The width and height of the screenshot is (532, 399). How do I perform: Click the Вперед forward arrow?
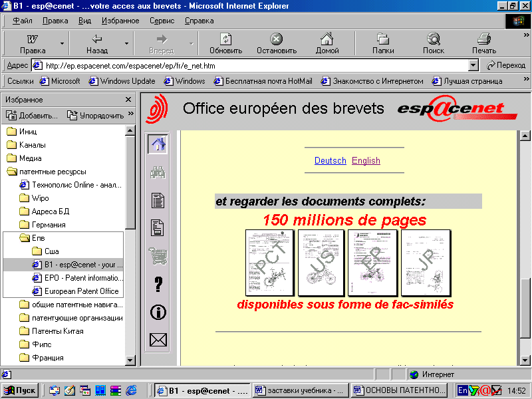(162, 43)
